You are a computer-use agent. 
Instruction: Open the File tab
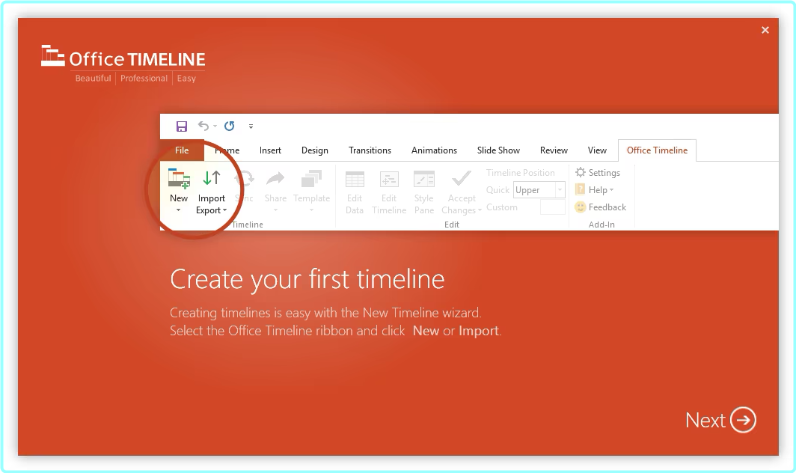pyautogui.click(x=182, y=151)
